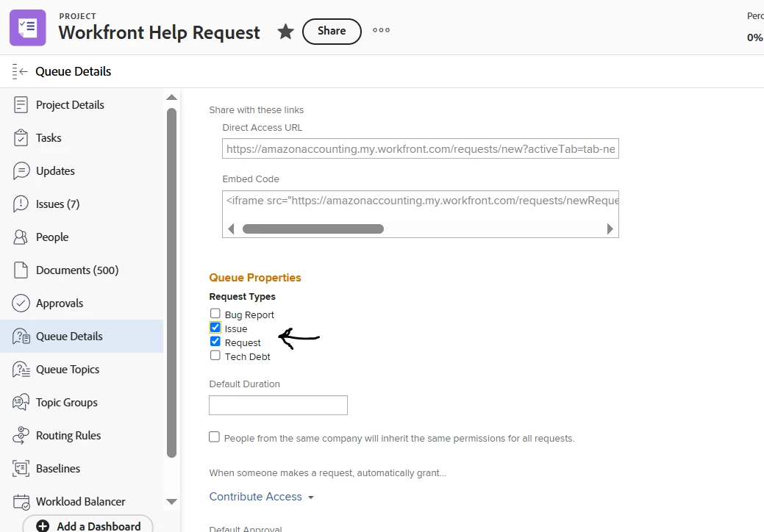Open the Updates section

pyautogui.click(x=56, y=171)
